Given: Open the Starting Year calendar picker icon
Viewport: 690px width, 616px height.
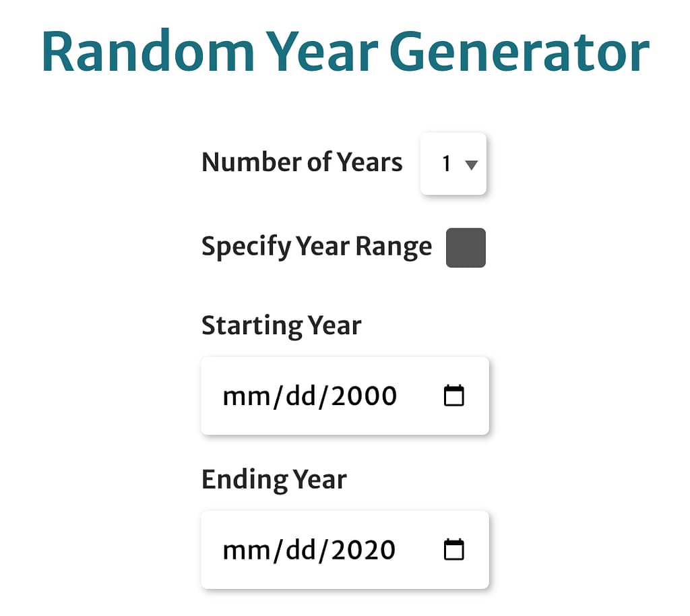Looking at the screenshot, I should coord(454,396).
